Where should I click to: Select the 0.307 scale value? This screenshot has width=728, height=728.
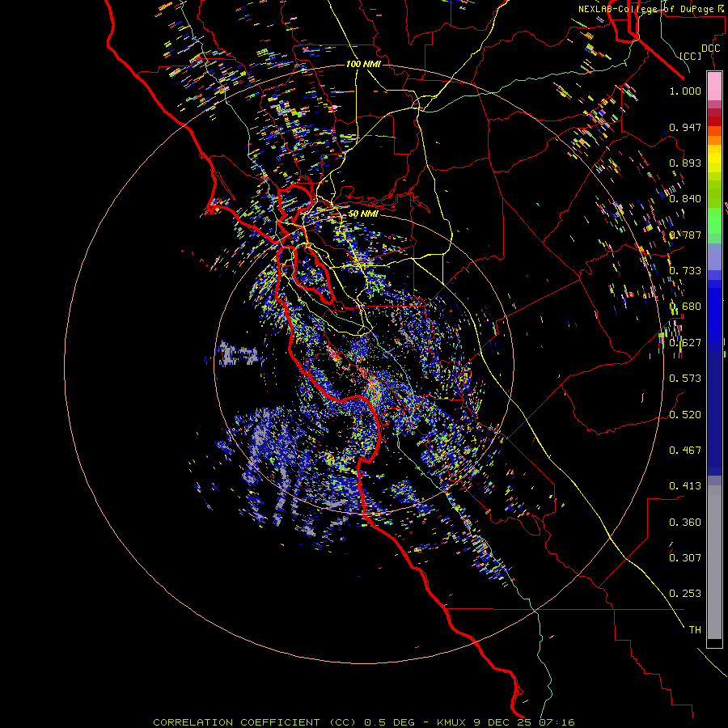coord(685,558)
